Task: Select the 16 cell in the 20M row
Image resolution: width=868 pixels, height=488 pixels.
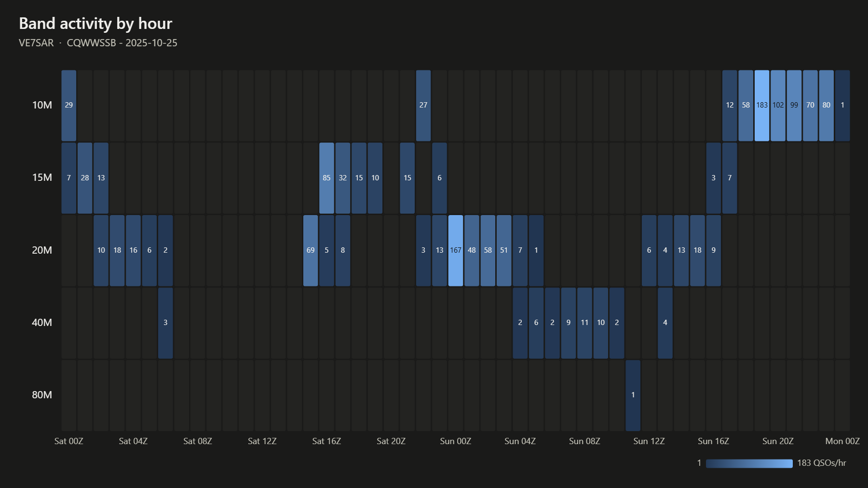Action: click(x=133, y=251)
